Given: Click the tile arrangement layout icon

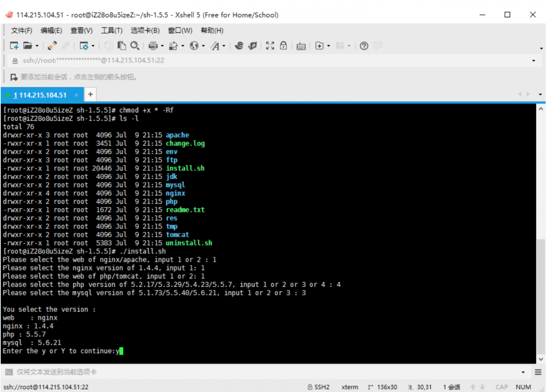Looking at the screenshot, I should (340, 46).
